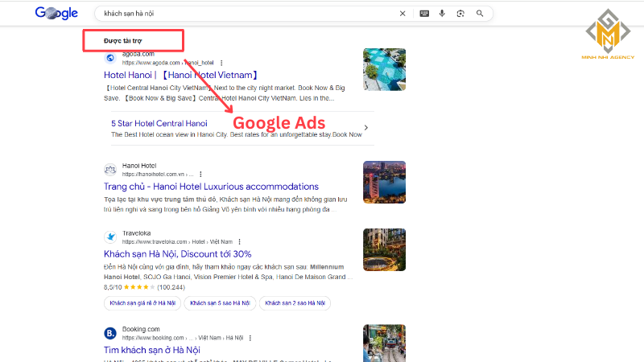
Task: Open 'Hotel Hanoi | Hanoi Hotel Vietnam' ad
Action: click(x=181, y=75)
